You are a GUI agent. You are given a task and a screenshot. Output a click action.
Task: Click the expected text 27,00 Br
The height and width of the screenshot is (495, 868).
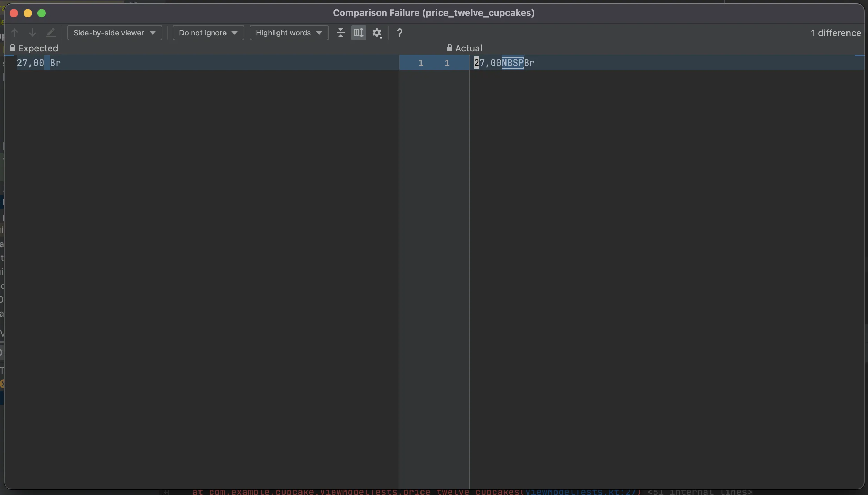pyautogui.click(x=39, y=63)
